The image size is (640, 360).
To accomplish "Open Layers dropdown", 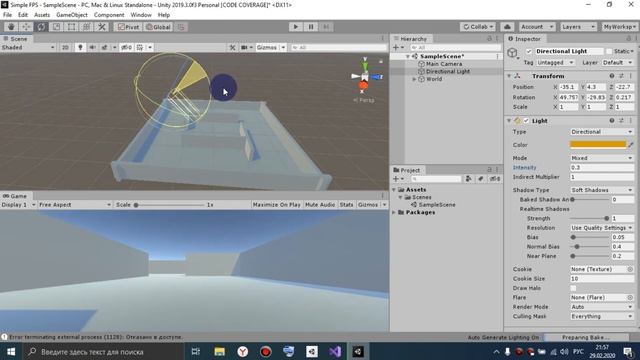I will 578,27.
